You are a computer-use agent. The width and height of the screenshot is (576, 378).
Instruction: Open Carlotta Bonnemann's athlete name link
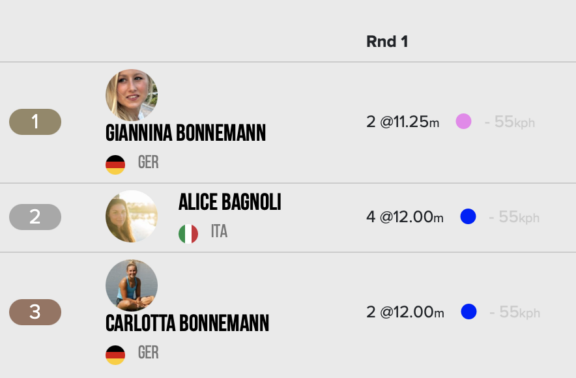click(x=187, y=323)
